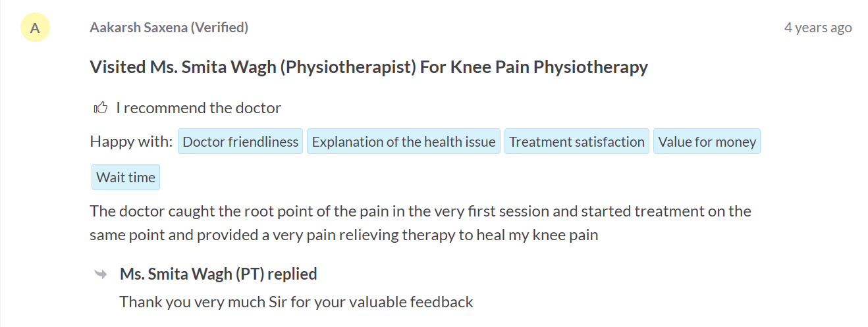The height and width of the screenshot is (327, 868).
Task: Click the "Thank you very much Sir" reply
Action: coord(296,302)
